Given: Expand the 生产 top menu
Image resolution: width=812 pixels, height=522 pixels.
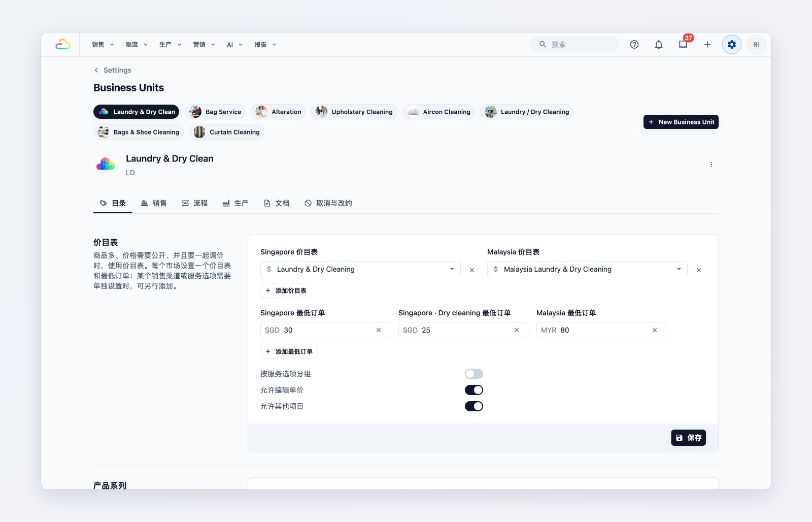Looking at the screenshot, I should (x=170, y=45).
